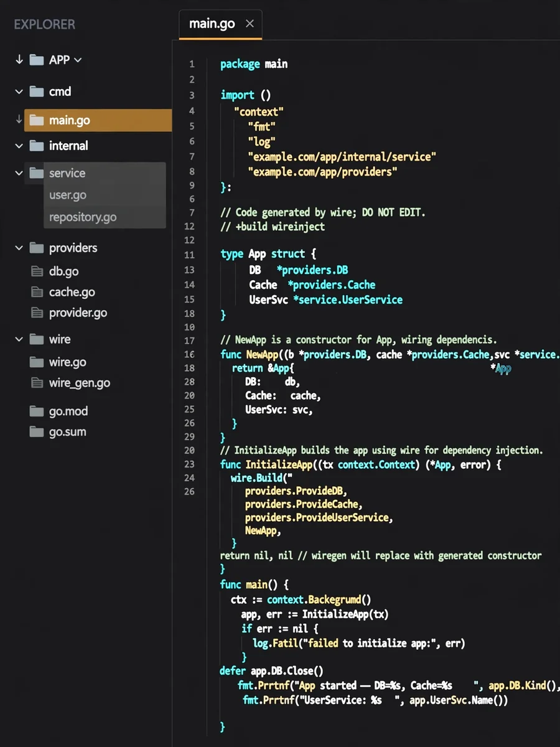Collapse the service folder chevron
This screenshot has height=747, width=560.
(19, 173)
